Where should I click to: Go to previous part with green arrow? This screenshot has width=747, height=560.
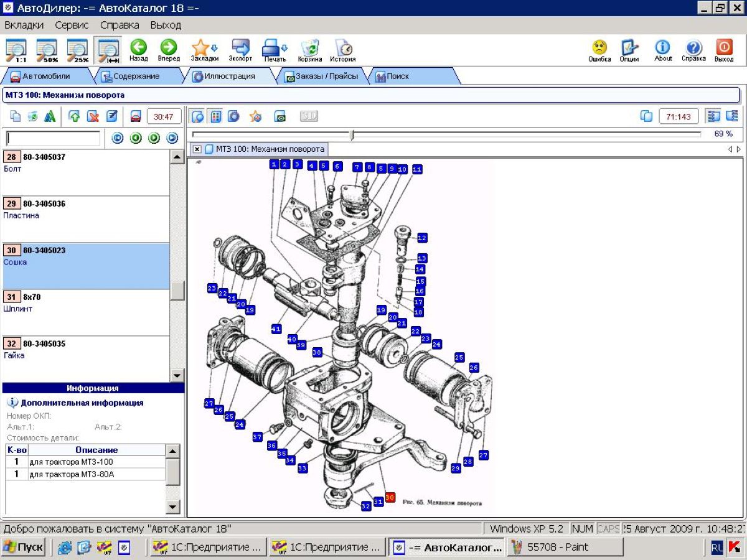pos(136,138)
